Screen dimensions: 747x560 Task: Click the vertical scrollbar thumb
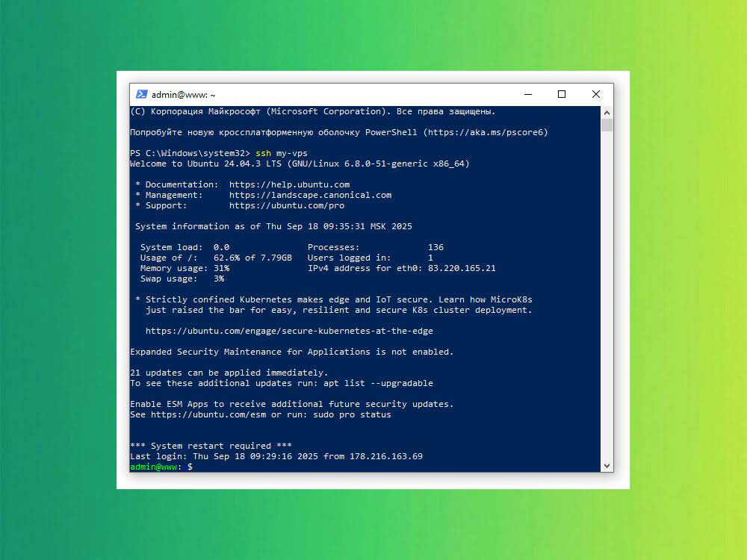(607, 125)
